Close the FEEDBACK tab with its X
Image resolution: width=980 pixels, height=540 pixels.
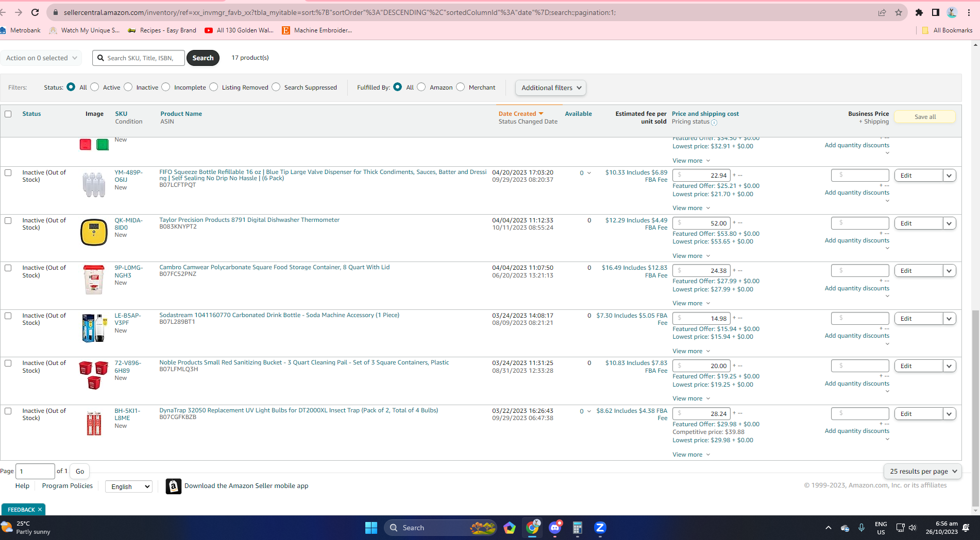pos(40,510)
